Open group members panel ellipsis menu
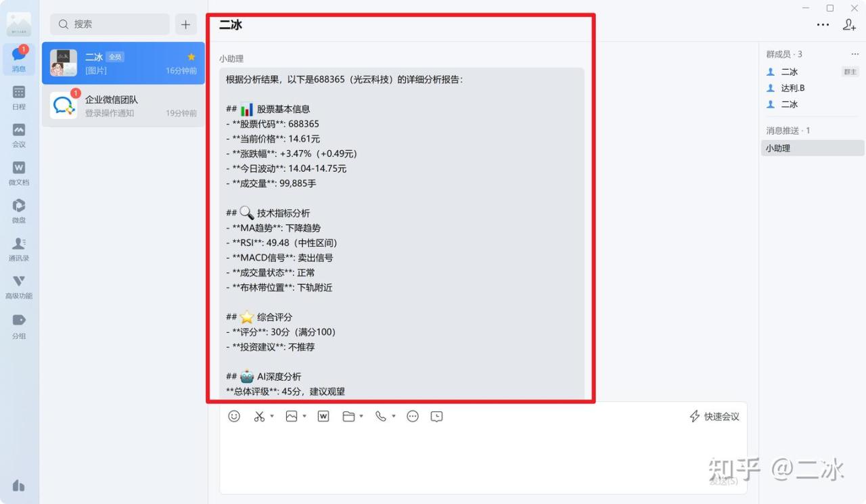 click(854, 54)
